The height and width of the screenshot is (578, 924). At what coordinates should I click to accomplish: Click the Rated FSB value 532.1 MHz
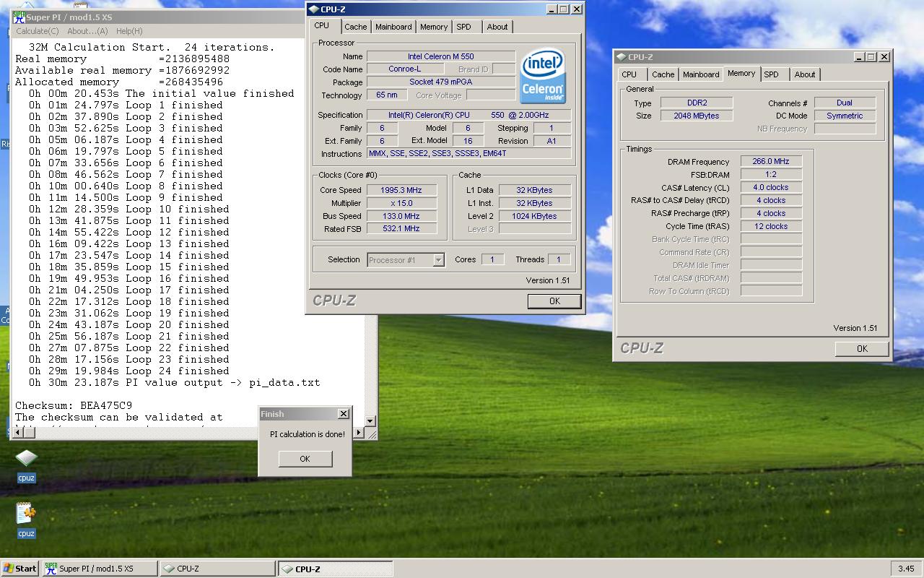click(401, 228)
